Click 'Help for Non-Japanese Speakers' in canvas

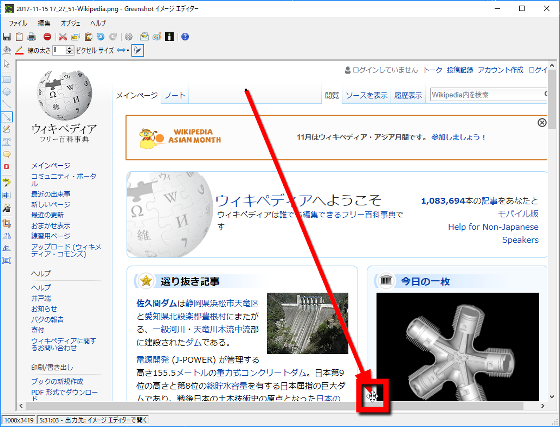[x=493, y=233]
